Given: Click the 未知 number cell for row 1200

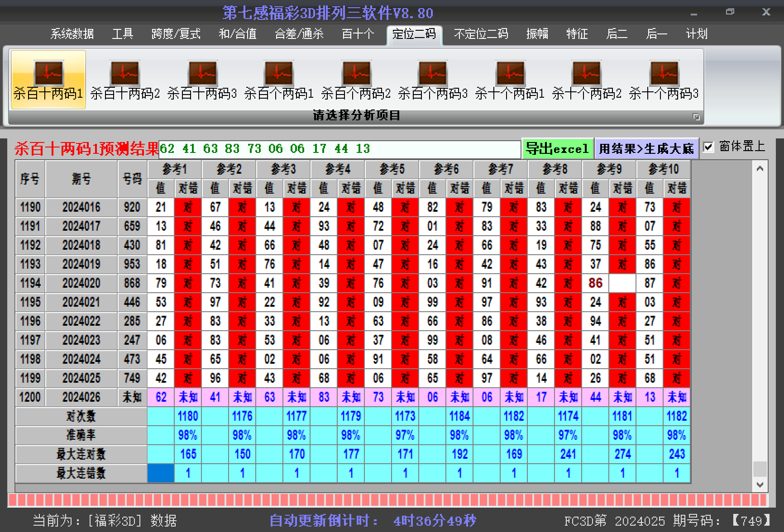Looking at the screenshot, I should click(x=132, y=397).
